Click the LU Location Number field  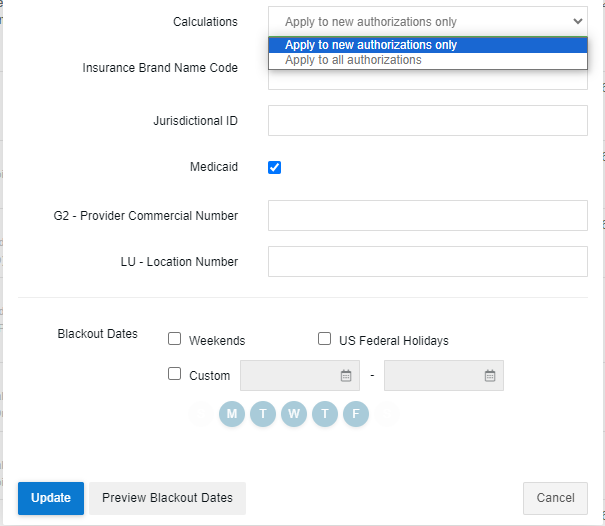(427, 262)
